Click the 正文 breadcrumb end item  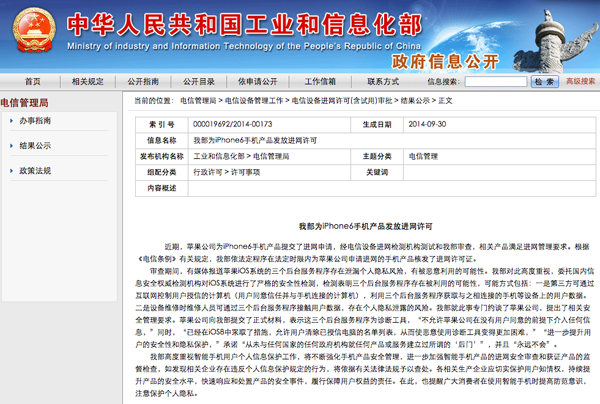445,101
